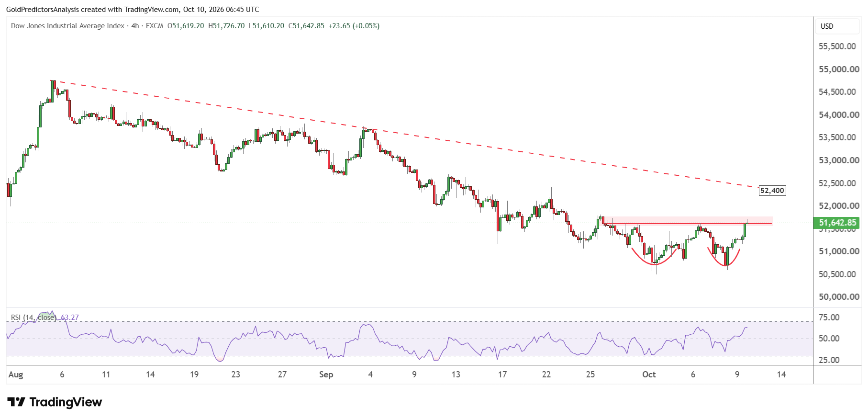Click the red horizontal resistance line

coord(688,224)
